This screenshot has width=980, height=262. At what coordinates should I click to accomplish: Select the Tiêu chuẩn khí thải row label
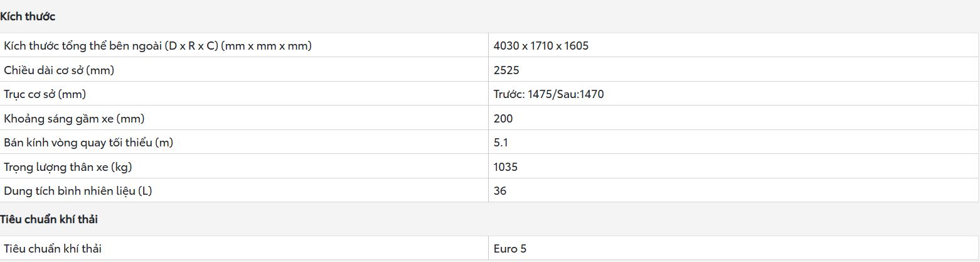click(53, 249)
